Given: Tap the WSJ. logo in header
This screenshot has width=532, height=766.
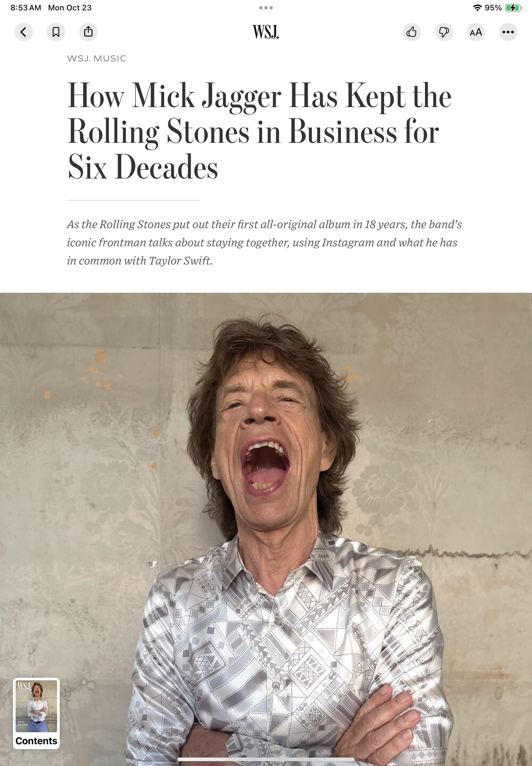Looking at the screenshot, I should pyautogui.click(x=266, y=32).
